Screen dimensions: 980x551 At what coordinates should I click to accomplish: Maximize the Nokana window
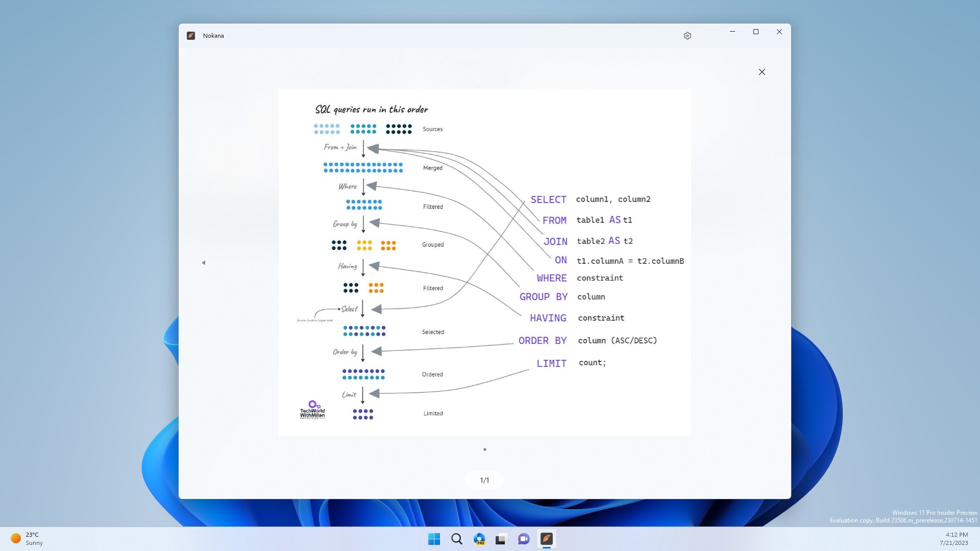coord(756,32)
